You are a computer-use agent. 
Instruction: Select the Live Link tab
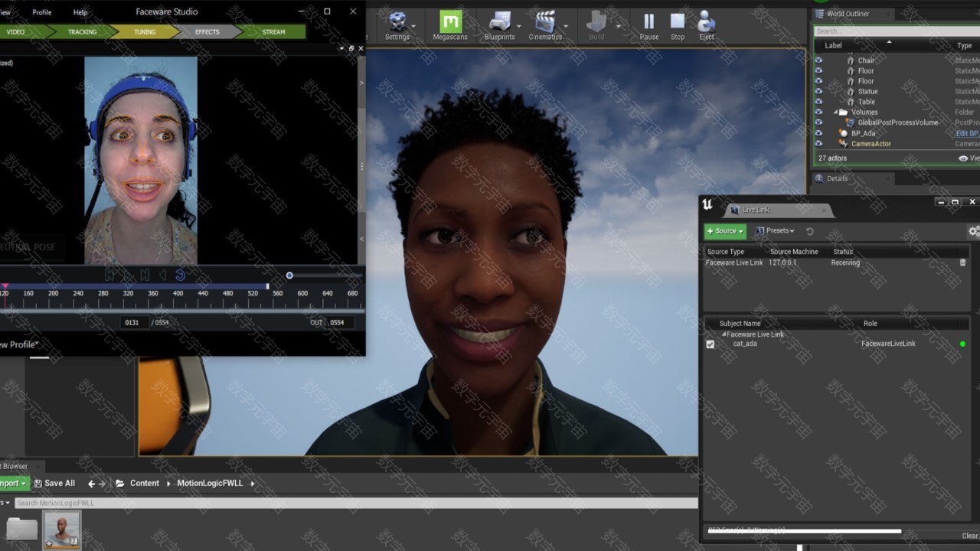pyautogui.click(x=778, y=210)
